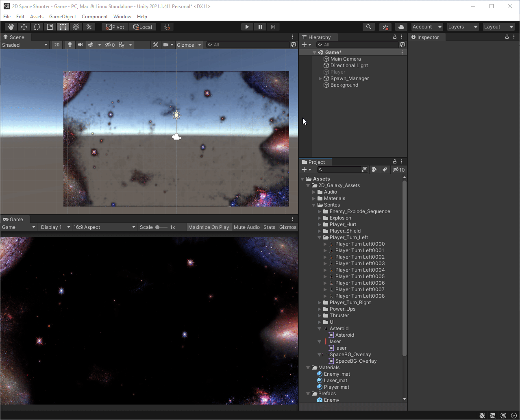Open the Component menu

tap(95, 17)
